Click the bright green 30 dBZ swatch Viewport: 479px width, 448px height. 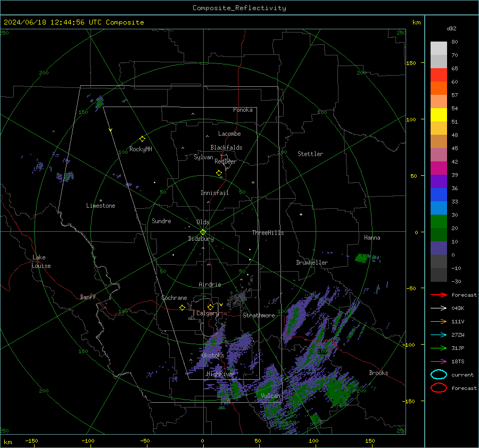coord(439,222)
